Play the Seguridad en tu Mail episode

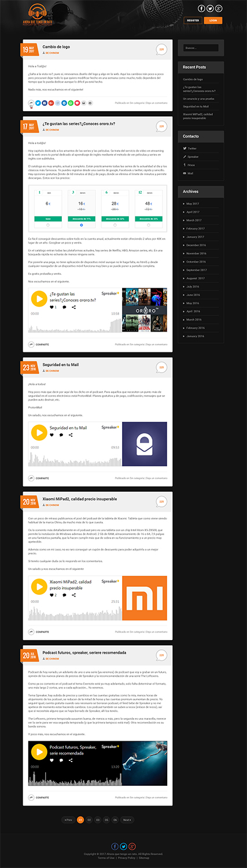[39, 432]
